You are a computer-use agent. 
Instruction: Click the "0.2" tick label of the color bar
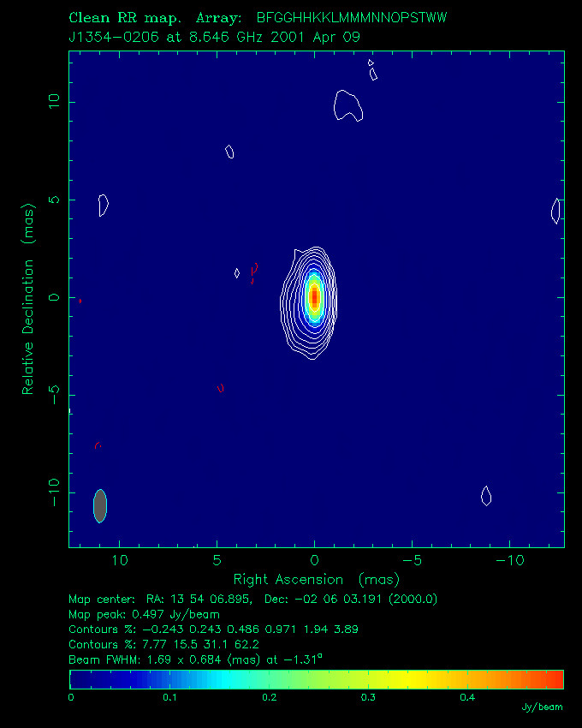[270, 697]
